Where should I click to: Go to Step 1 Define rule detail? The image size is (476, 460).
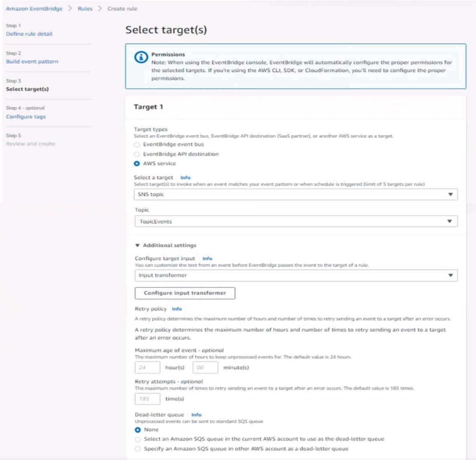point(29,34)
